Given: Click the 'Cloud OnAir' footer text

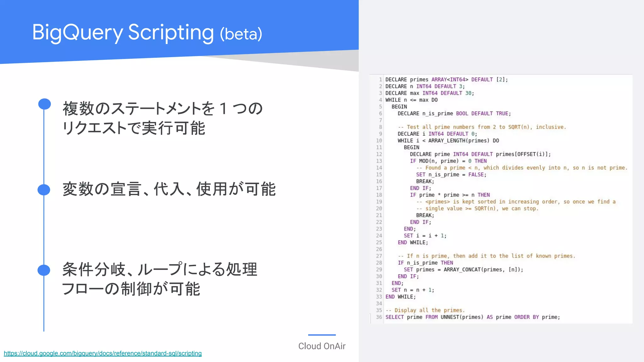Looking at the screenshot, I should [322, 346].
